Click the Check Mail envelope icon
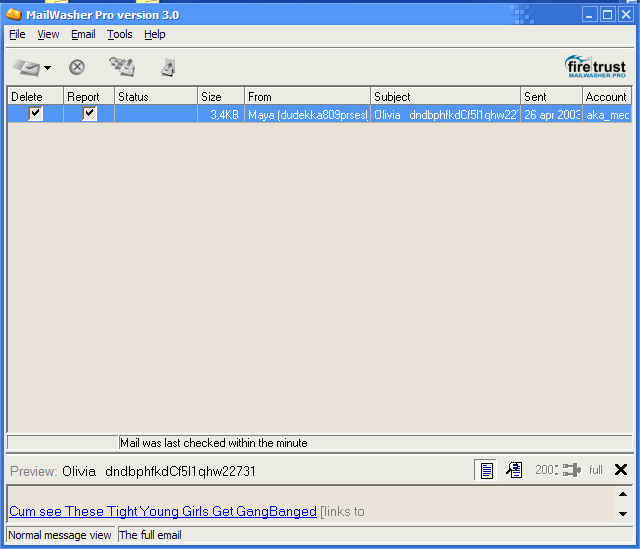640x549 pixels. [26, 67]
